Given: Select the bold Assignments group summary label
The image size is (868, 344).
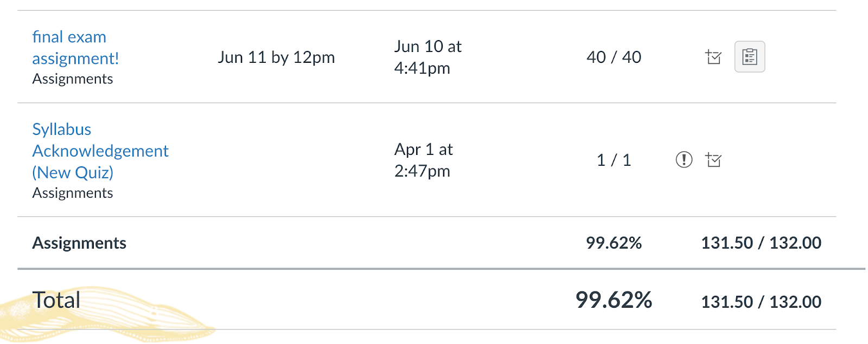Looking at the screenshot, I should click(x=79, y=243).
